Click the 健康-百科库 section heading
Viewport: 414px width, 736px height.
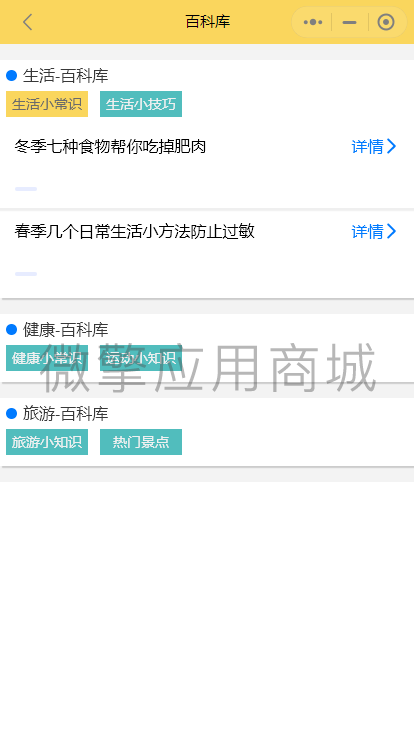[66, 330]
